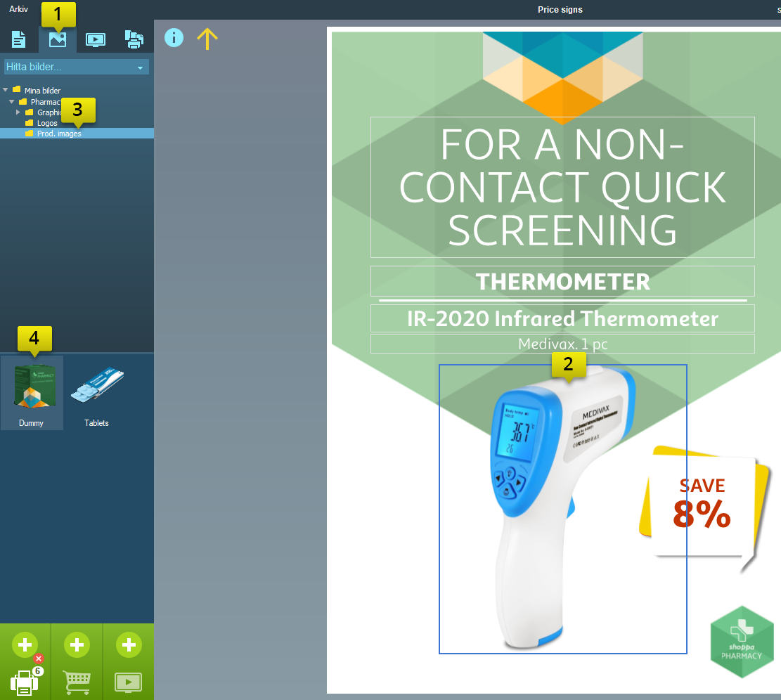Select the Logos folder
The image size is (781, 700).
(x=47, y=123)
